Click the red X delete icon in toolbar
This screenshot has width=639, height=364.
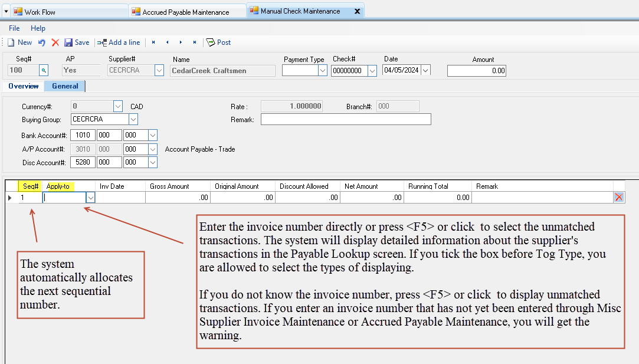[x=55, y=42]
